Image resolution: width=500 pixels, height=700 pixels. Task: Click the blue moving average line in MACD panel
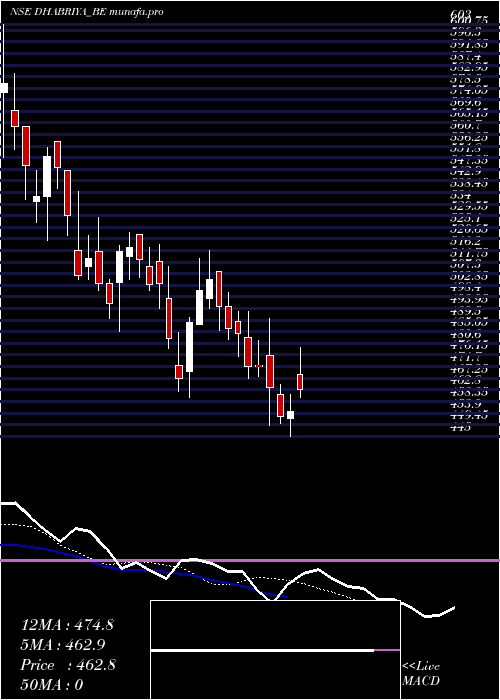[x=143, y=570]
